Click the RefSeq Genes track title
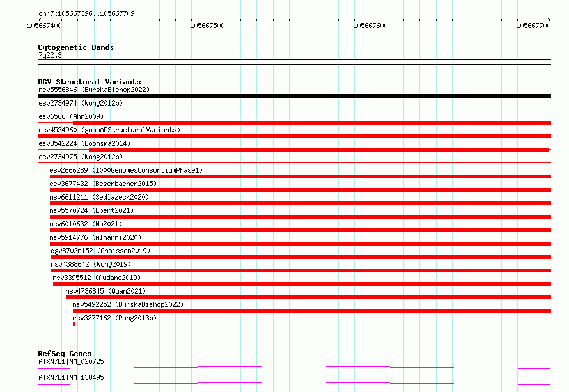This screenshot has width=569, height=392. pos(65,354)
